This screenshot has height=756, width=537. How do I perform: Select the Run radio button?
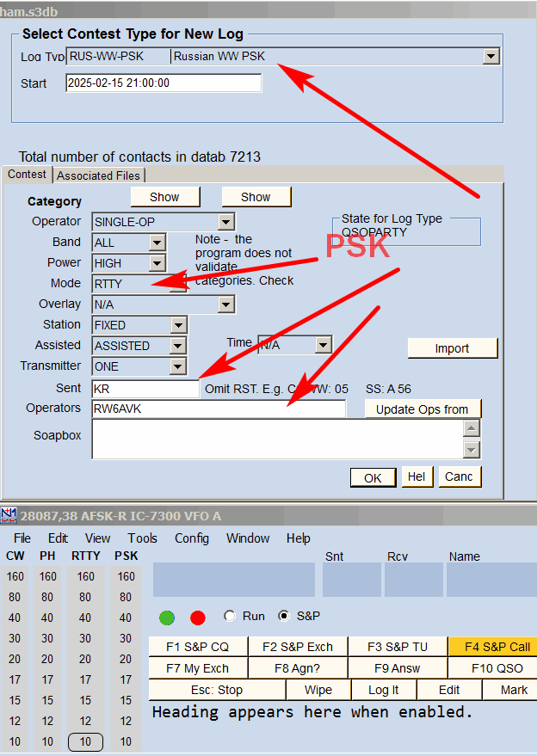230,616
